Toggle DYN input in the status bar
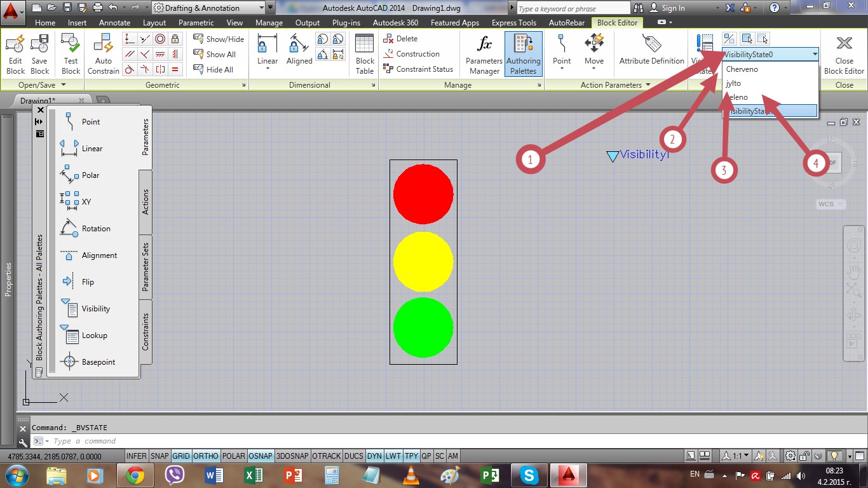 pos(375,456)
